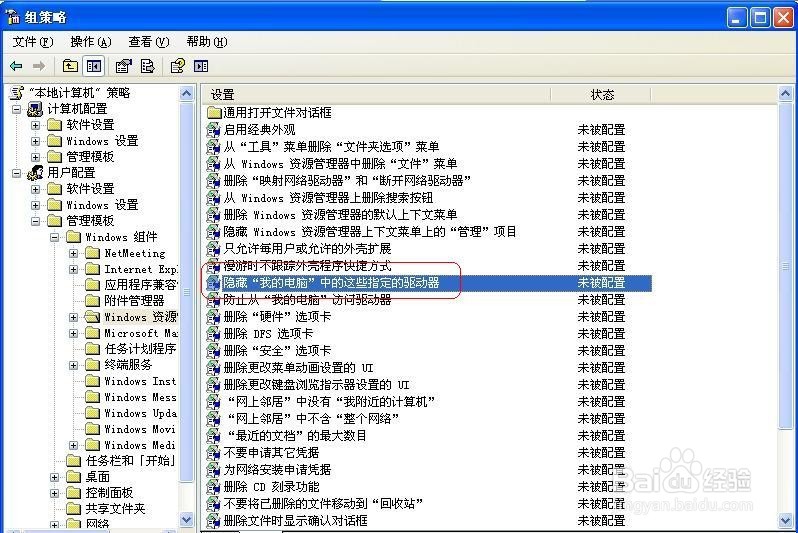
Task: Click the open folder icon beside Windows 资源
Action: point(93,317)
